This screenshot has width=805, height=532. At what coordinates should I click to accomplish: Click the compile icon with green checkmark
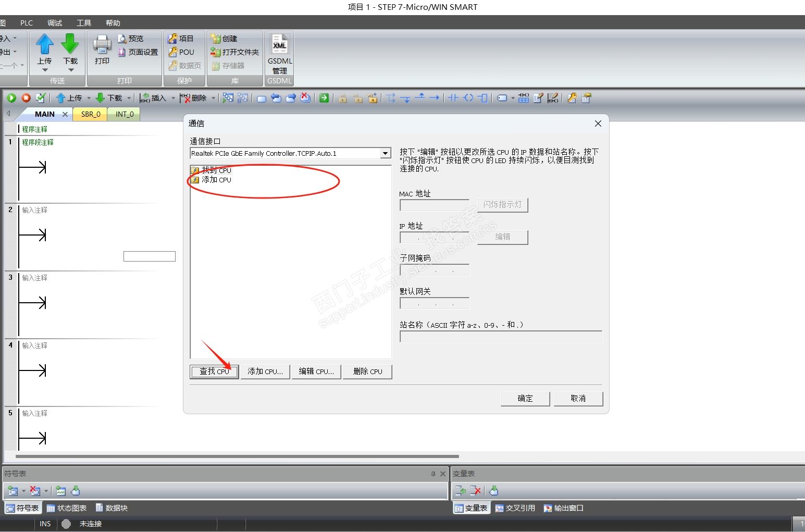tap(41, 98)
